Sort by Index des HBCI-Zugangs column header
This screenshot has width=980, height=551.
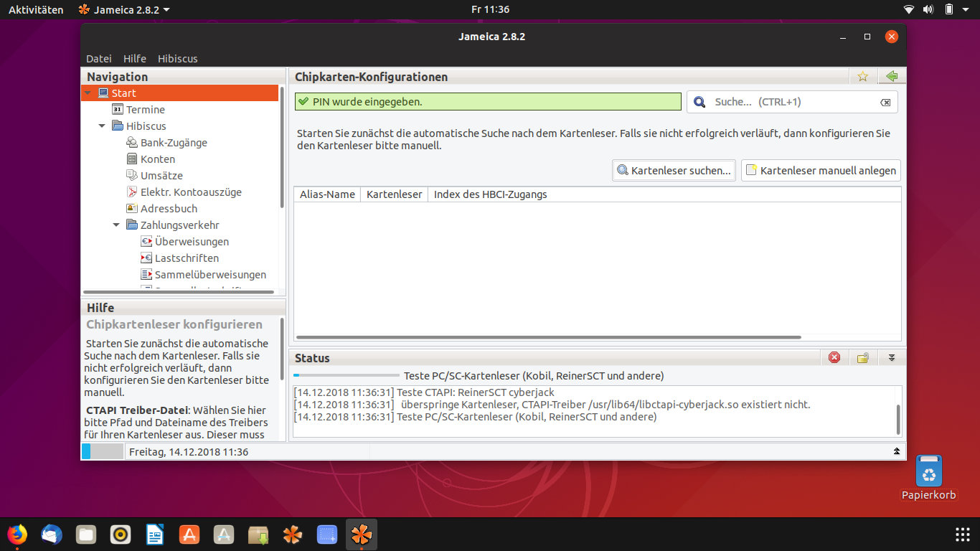[x=490, y=194]
